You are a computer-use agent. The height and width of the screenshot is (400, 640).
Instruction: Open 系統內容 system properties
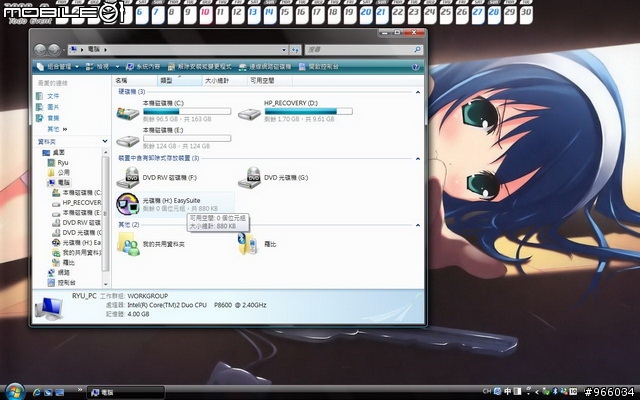click(143, 67)
